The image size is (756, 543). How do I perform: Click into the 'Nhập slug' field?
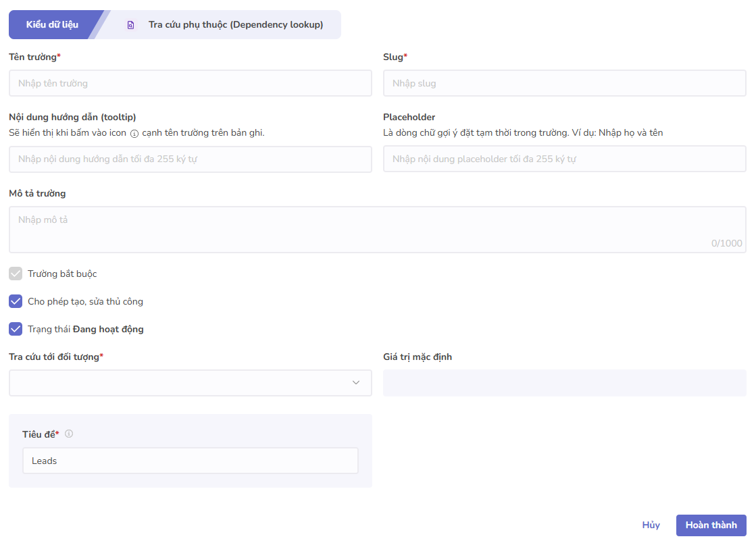point(564,83)
